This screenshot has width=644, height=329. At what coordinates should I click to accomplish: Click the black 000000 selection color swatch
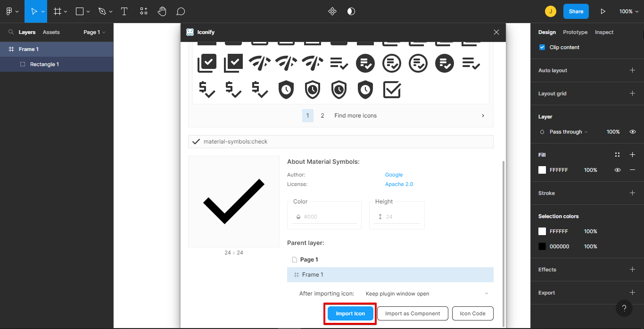coord(542,246)
